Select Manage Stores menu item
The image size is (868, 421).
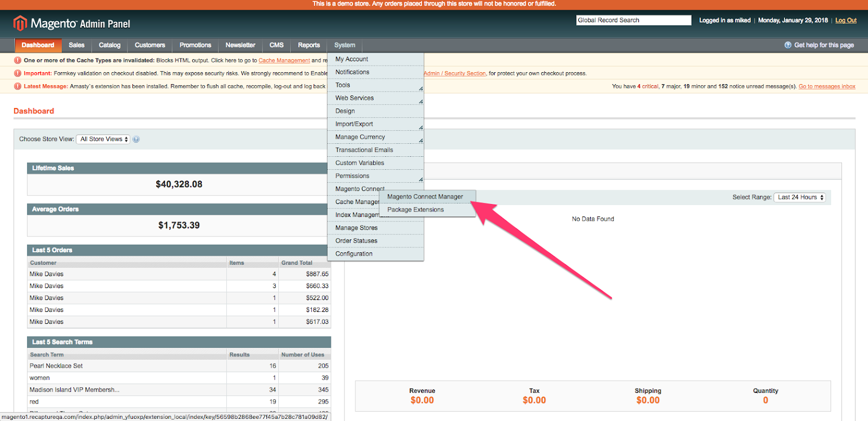coord(375,228)
